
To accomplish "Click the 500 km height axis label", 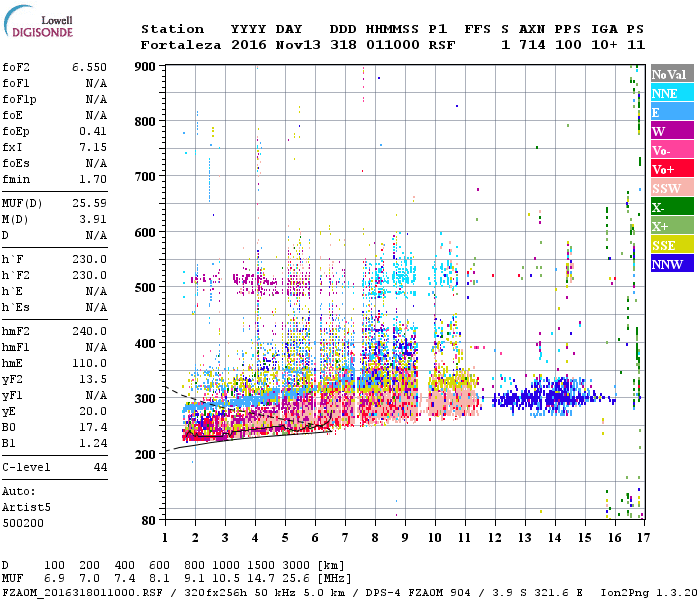I will pyautogui.click(x=145, y=287).
